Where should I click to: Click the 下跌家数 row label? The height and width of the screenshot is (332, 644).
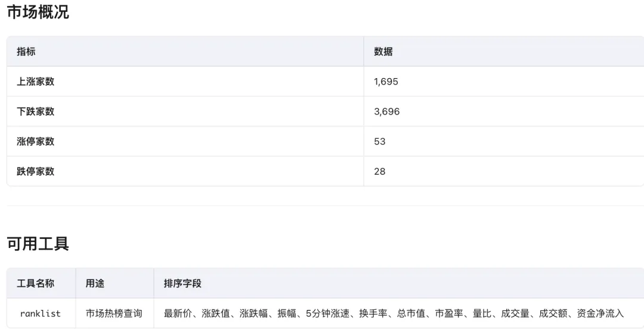tap(35, 111)
